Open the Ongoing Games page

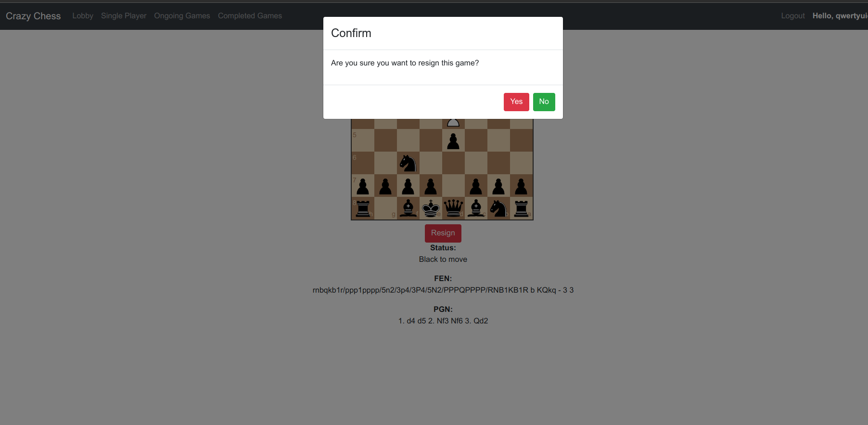click(x=182, y=16)
